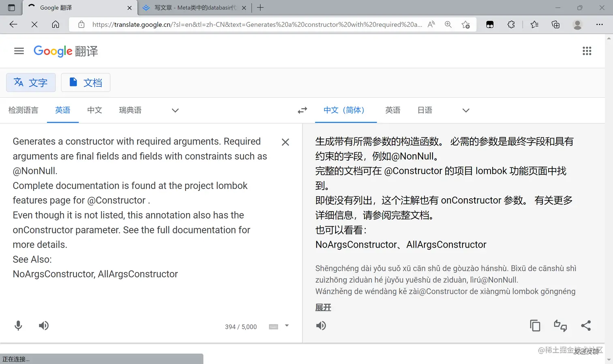Open browser Collections panel
This screenshot has width=613, height=364.
pyautogui.click(x=556, y=24)
